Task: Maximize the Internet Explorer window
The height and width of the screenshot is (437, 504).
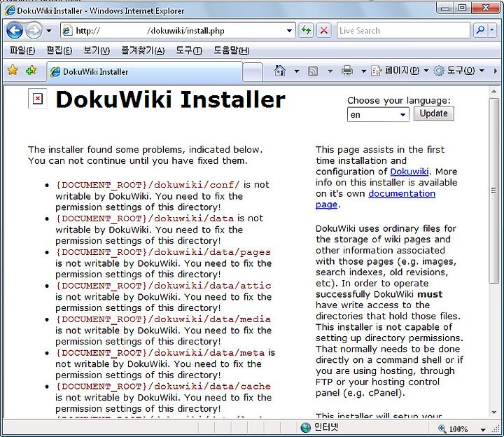Action: coord(462,8)
